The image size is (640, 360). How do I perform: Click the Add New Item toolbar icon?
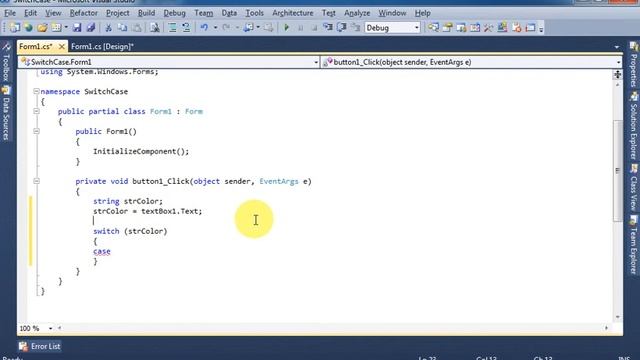pos(56,28)
